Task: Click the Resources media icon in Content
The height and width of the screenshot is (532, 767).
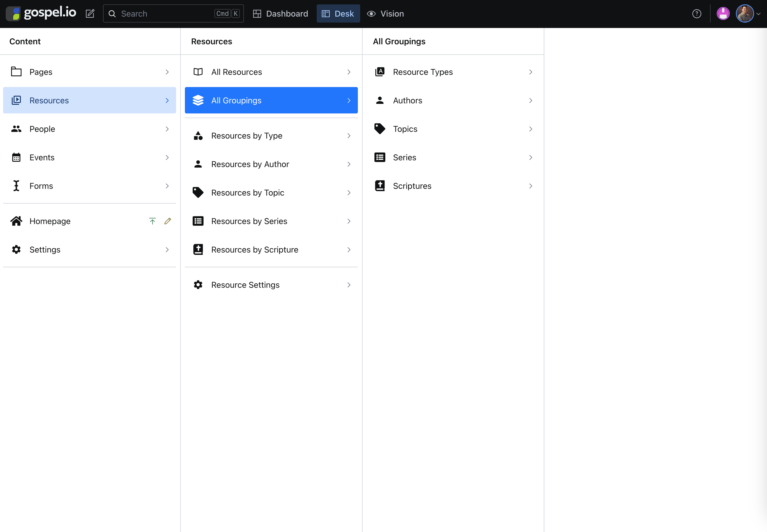Action: coord(16,100)
